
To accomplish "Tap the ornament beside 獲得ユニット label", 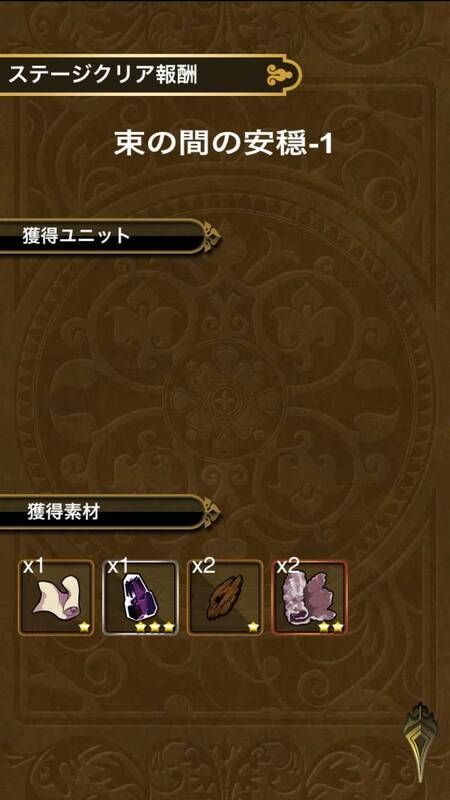I will (x=210, y=236).
